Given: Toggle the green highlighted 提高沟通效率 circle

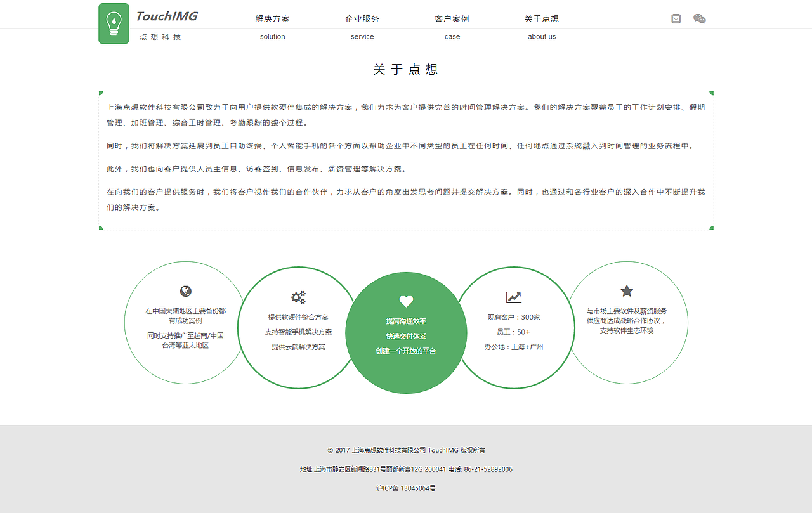Looking at the screenshot, I should click(406, 332).
